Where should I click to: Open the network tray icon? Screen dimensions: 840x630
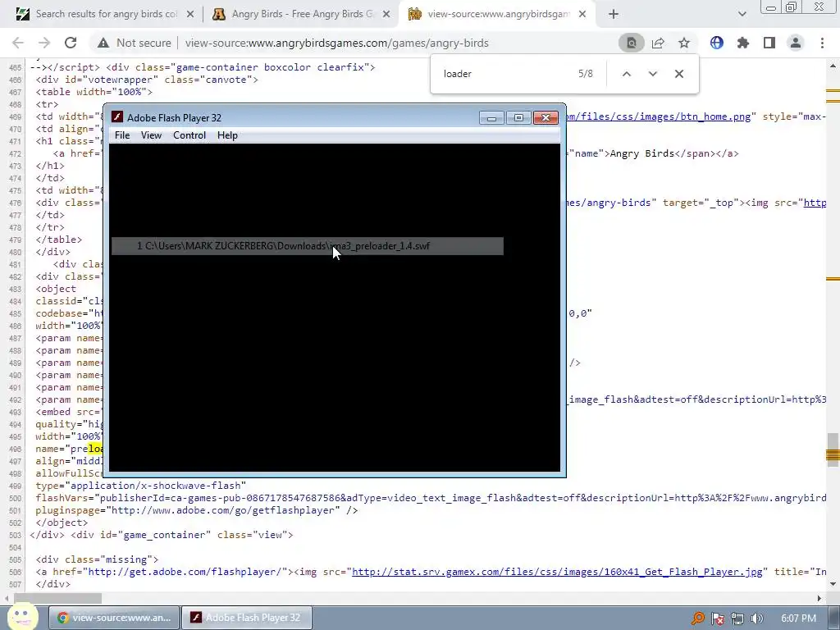tap(737, 619)
